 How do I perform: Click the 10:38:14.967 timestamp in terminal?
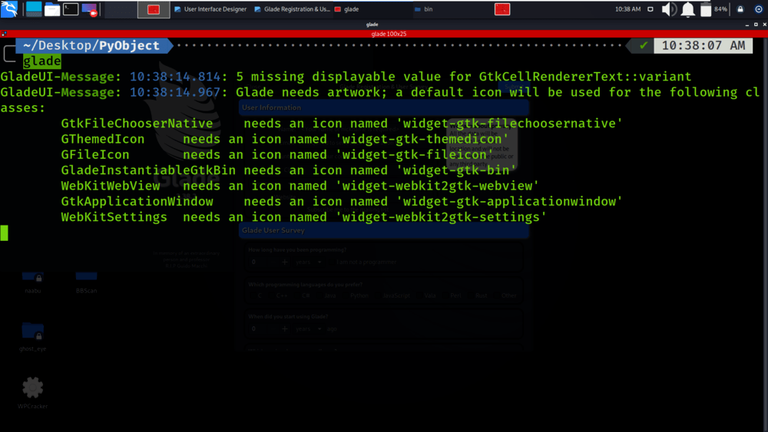click(175, 93)
